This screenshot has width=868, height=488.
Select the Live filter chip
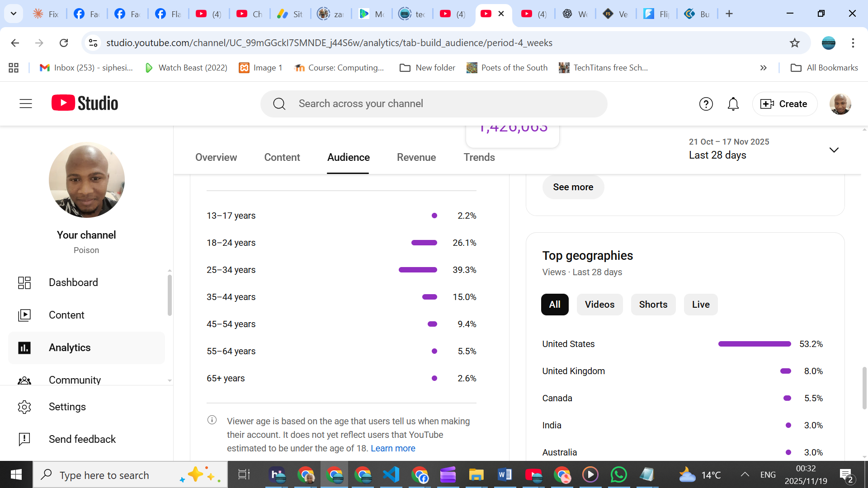(x=700, y=305)
